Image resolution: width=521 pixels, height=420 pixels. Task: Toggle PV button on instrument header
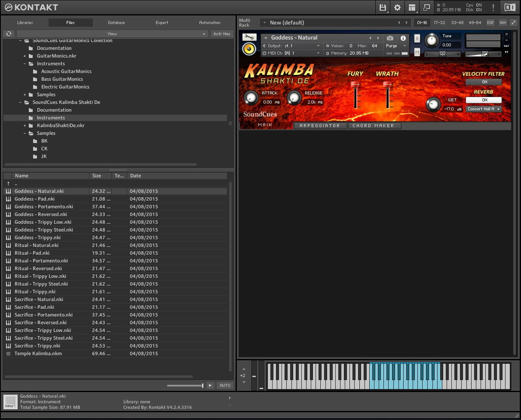pos(506,52)
